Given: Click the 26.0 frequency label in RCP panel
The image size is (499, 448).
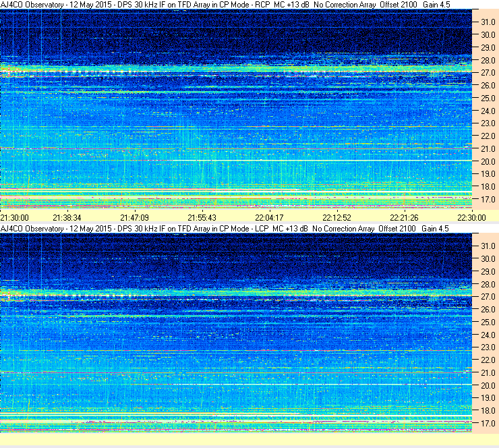Looking at the screenshot, I should point(488,86).
